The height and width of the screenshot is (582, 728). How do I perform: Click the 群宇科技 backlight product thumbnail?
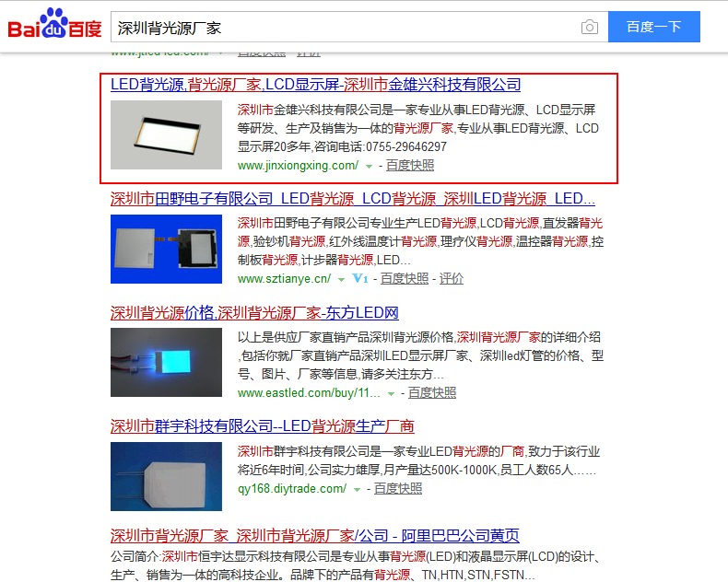[166, 477]
